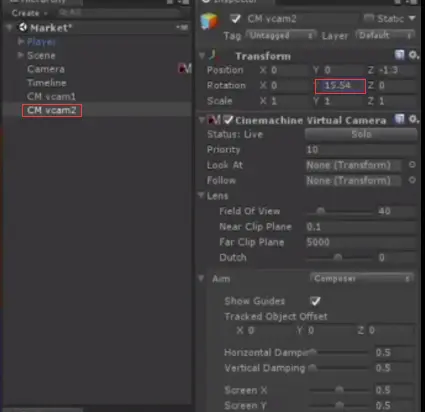Collapse the Aim section
Screen dimensions: 425x412
(x=201, y=278)
